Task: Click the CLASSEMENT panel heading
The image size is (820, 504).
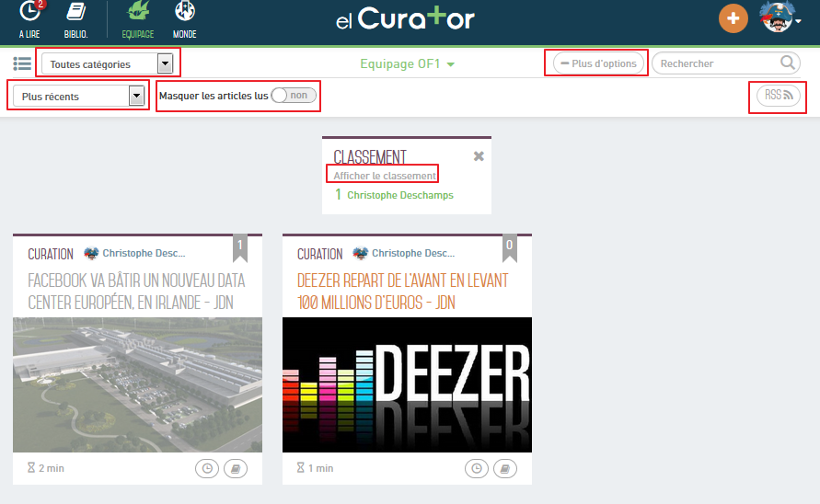Action: point(370,157)
